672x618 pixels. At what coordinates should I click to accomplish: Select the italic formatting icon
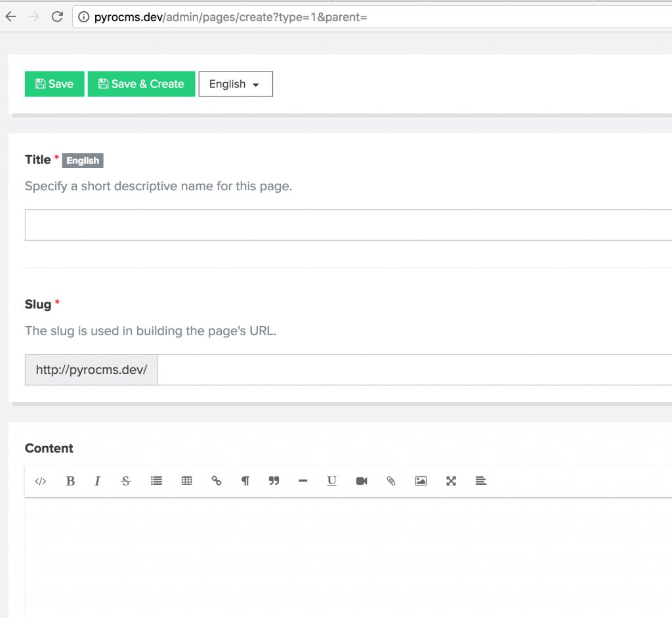click(97, 481)
